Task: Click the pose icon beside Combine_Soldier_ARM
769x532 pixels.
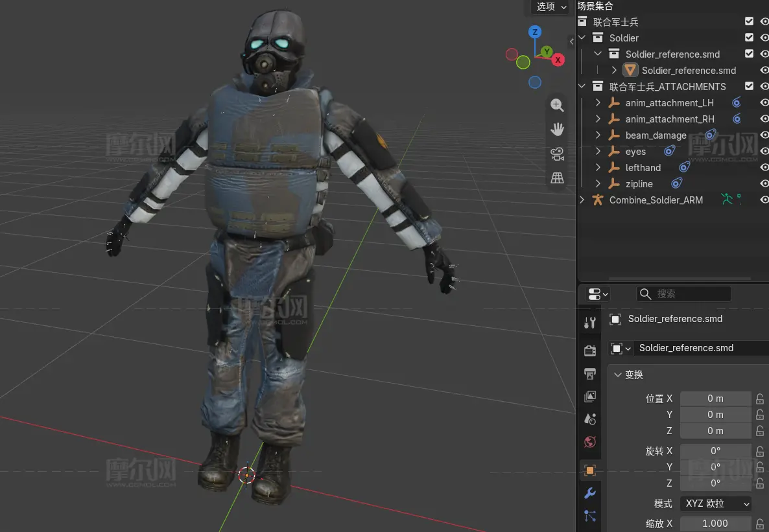Action: coord(726,199)
